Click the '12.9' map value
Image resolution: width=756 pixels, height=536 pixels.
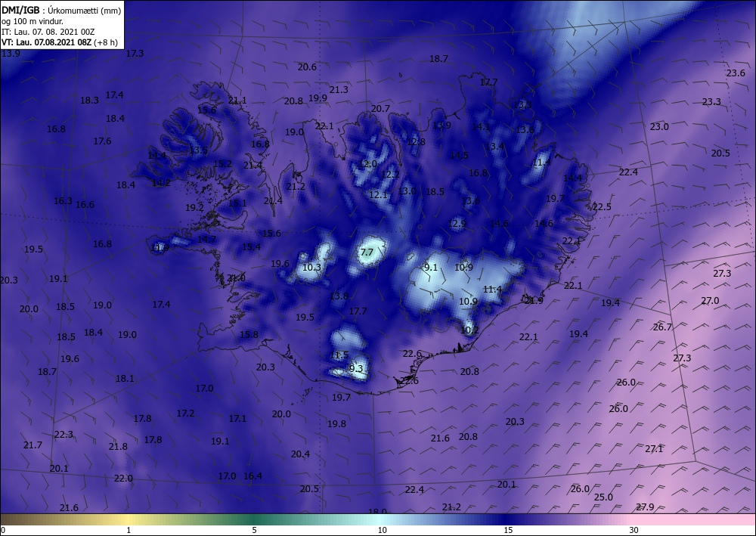click(457, 224)
